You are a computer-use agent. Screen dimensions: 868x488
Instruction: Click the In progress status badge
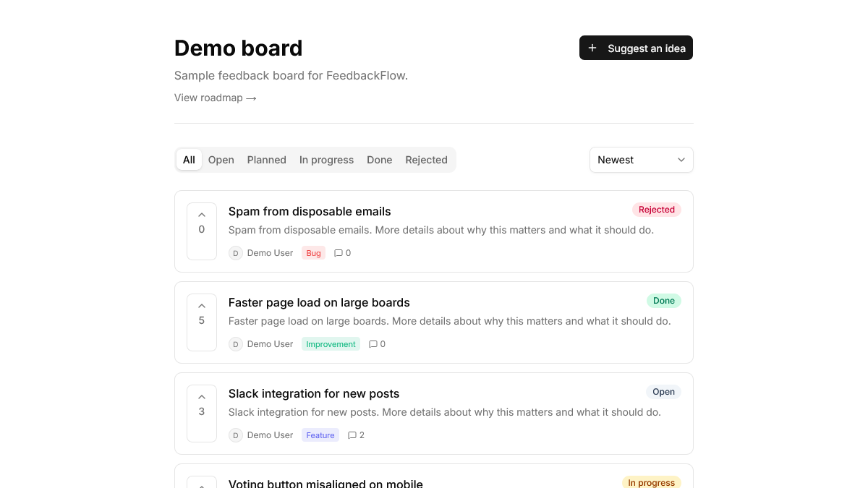(652, 482)
